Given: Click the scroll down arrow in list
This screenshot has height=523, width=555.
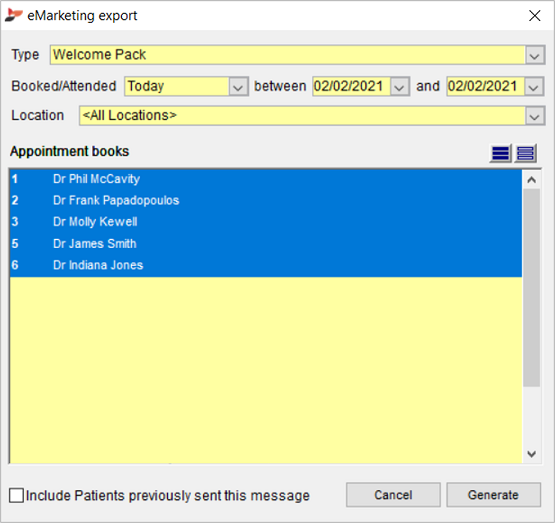Looking at the screenshot, I should click(x=531, y=454).
